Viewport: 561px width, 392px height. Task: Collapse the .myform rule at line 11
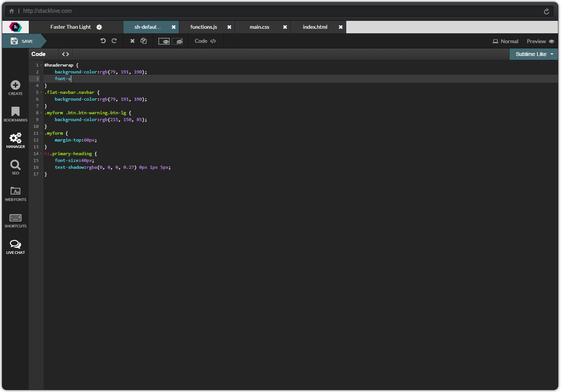[x=41, y=133]
